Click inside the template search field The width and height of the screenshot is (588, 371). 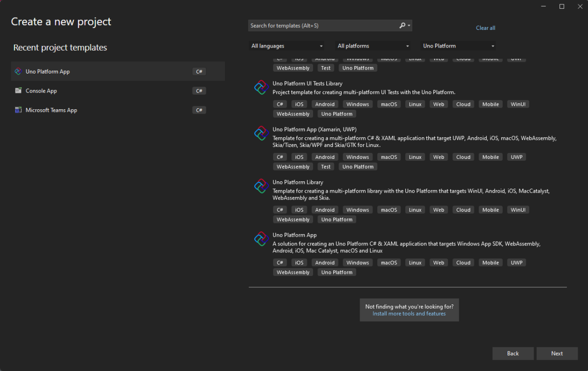click(x=318, y=25)
